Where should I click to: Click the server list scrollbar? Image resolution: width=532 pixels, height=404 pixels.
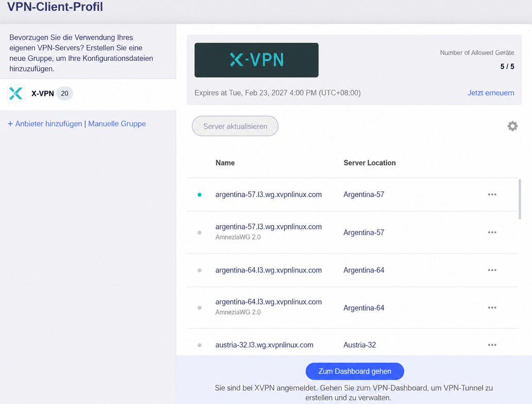(x=520, y=199)
